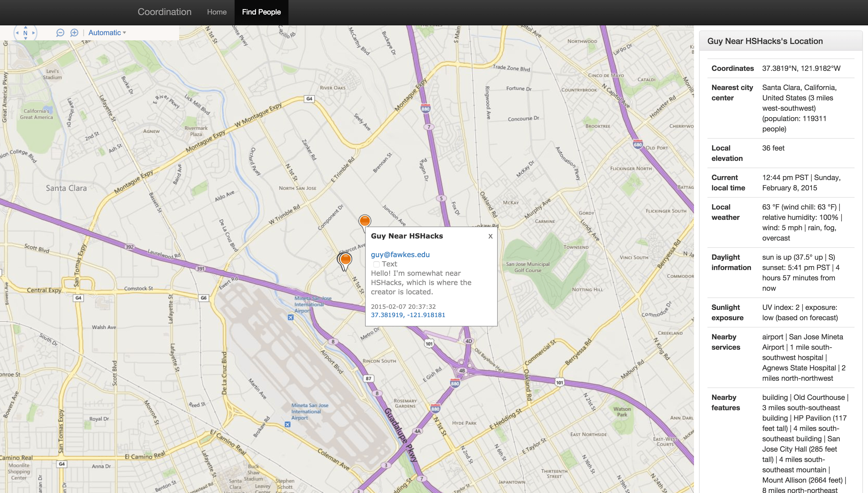
Task: Click the Coordination brand title
Action: click(x=164, y=12)
